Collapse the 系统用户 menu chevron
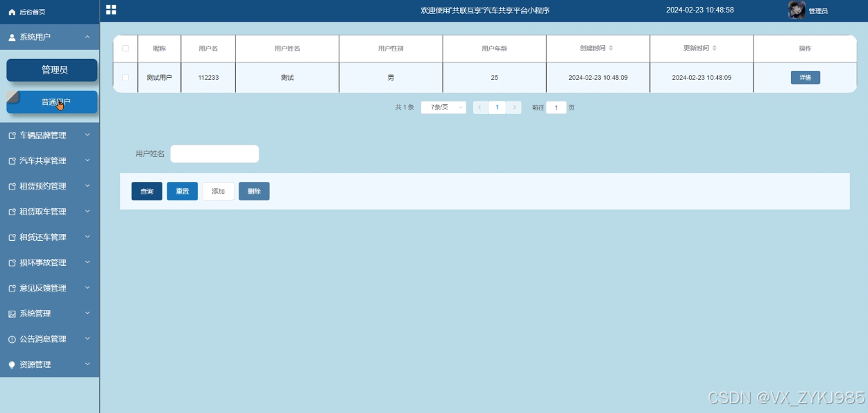Image resolution: width=868 pixels, height=413 pixels. click(87, 36)
